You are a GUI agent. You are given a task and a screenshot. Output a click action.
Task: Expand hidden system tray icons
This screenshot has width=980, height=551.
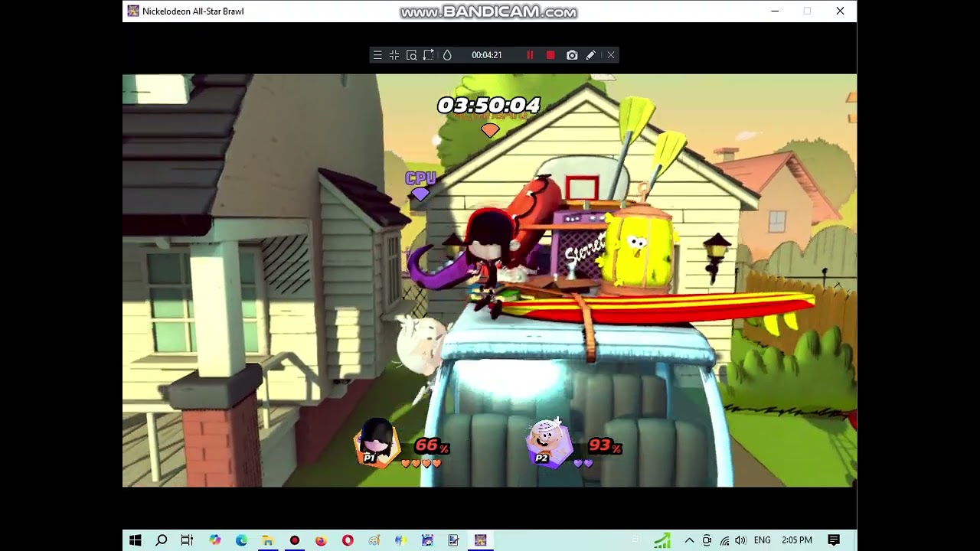[689, 540]
